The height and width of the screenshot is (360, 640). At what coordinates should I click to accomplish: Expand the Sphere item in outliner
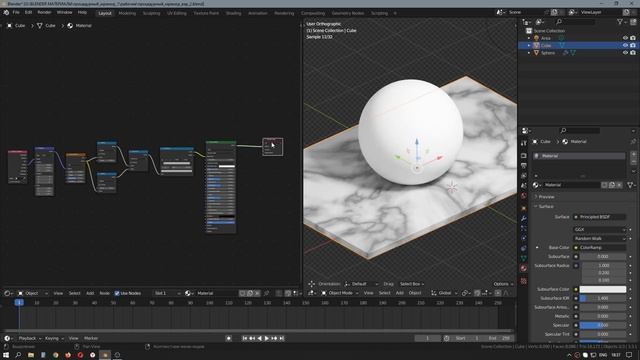coord(529,53)
